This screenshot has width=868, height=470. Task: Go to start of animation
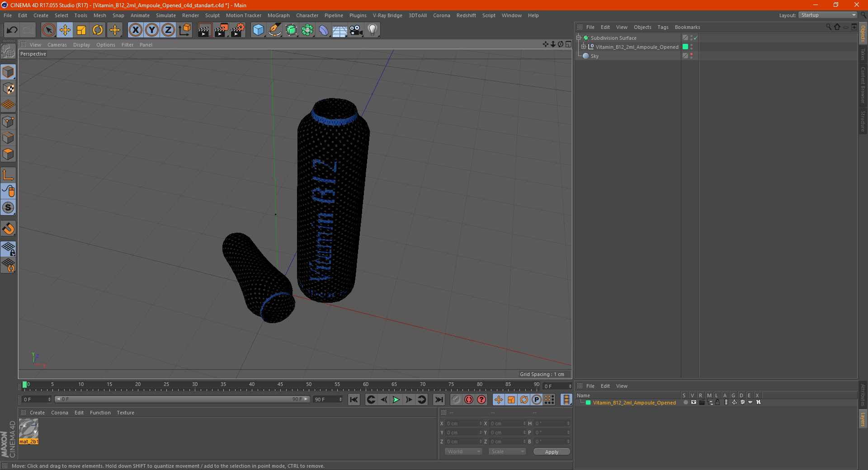click(x=354, y=399)
